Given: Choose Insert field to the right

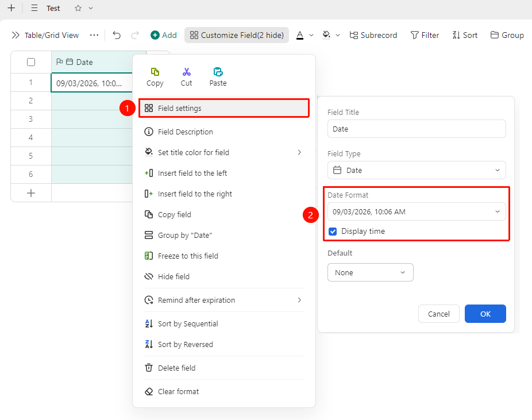Looking at the screenshot, I should coord(224,194).
